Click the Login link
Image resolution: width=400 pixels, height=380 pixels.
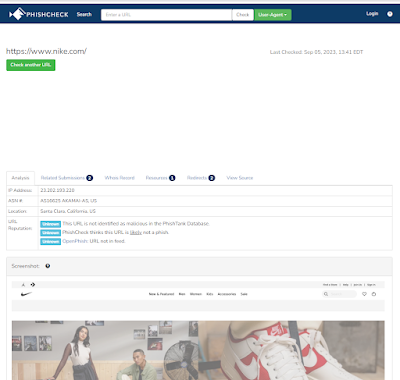372,14
